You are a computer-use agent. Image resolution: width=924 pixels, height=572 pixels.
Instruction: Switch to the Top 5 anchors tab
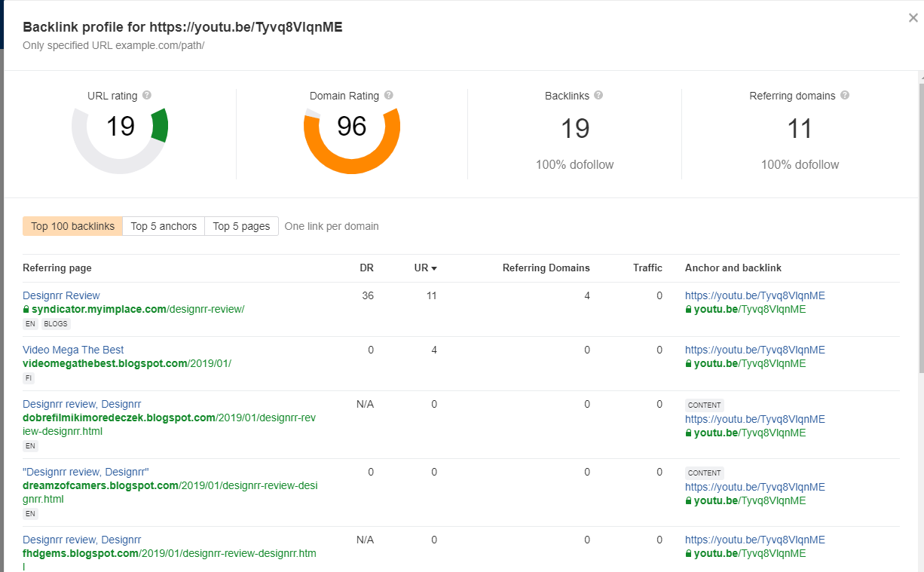pyautogui.click(x=164, y=226)
